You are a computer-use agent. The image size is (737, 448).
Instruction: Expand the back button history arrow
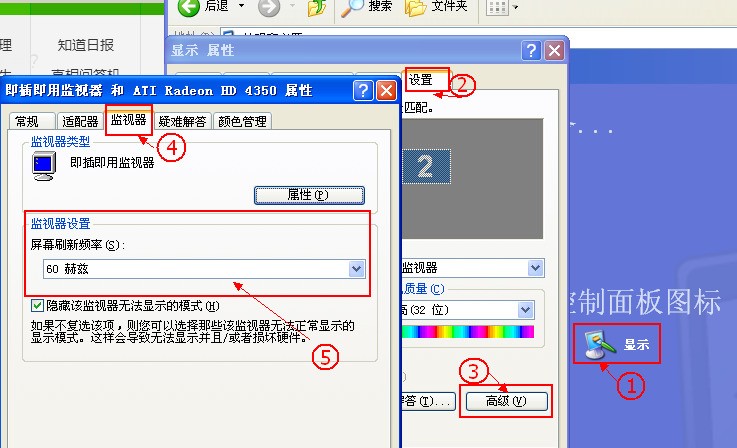click(242, 6)
